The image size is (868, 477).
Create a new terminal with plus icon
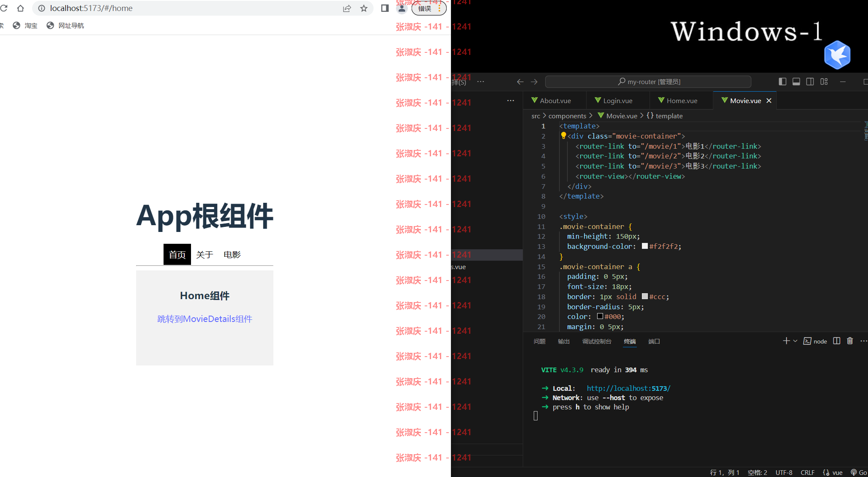click(786, 341)
